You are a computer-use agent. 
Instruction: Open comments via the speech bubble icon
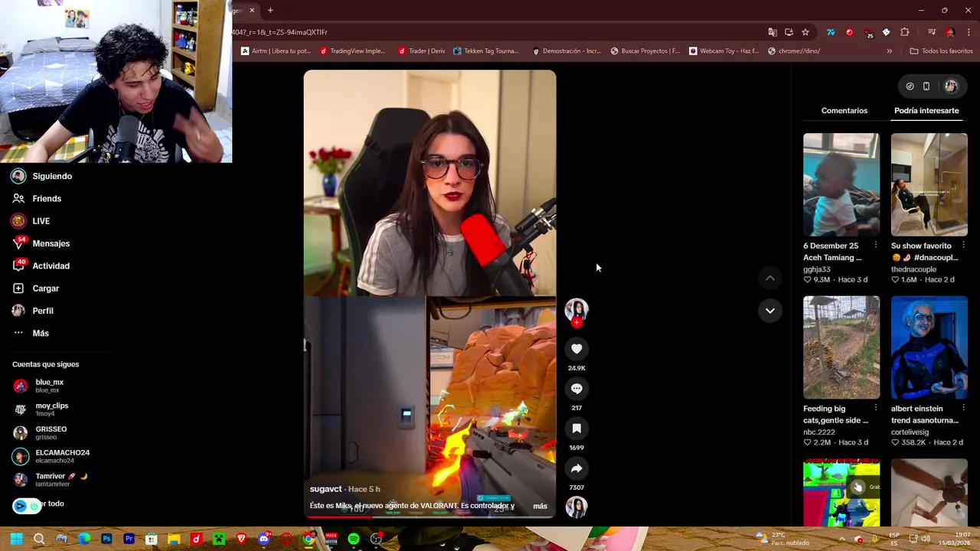coord(577,389)
